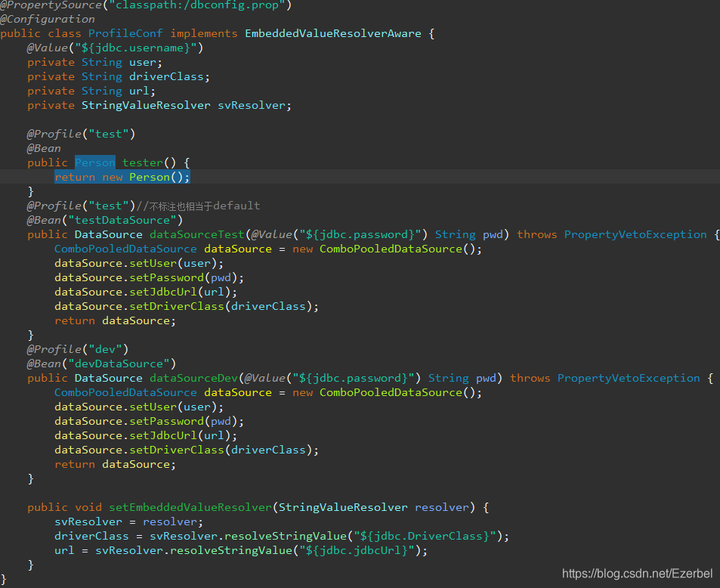Click svResolver in the private field declaration
This screenshot has height=588, width=720.
pyautogui.click(x=252, y=105)
